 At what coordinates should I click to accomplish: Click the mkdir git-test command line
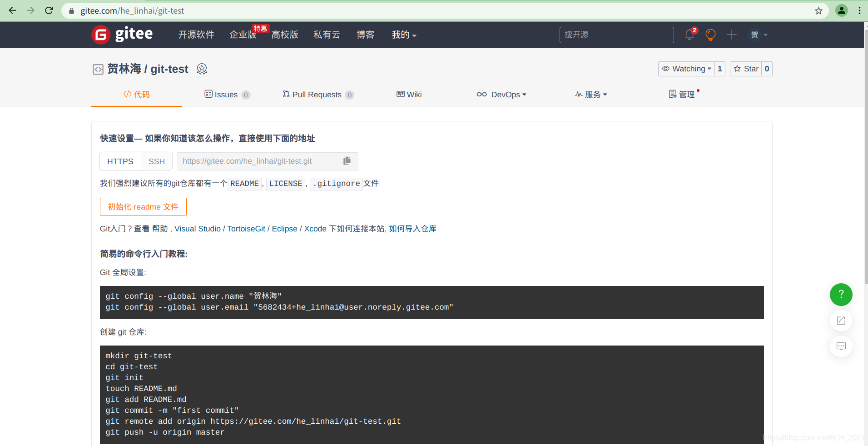click(139, 356)
